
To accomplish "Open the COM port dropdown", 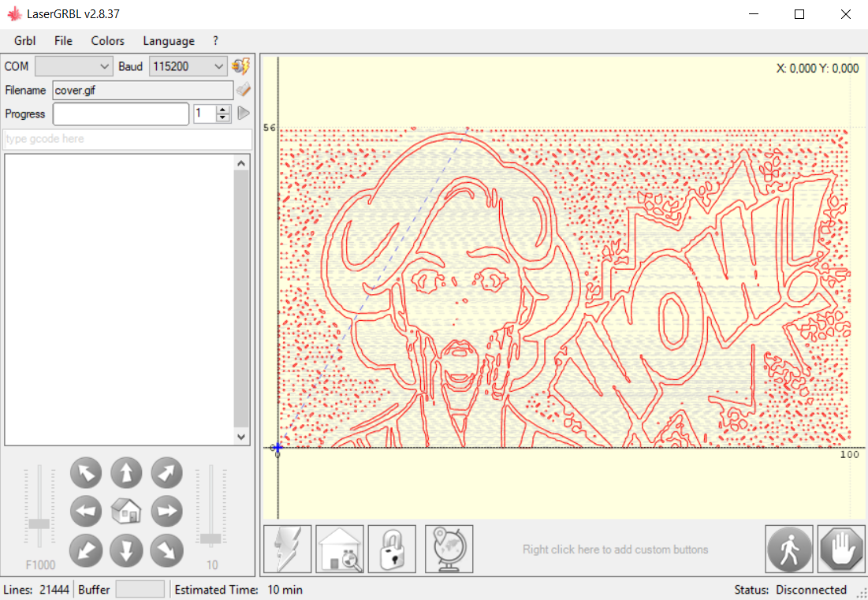I will pos(74,66).
